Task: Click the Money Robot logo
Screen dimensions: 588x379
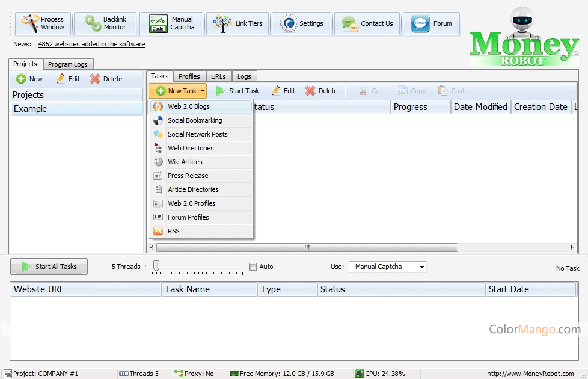Action: (x=524, y=37)
